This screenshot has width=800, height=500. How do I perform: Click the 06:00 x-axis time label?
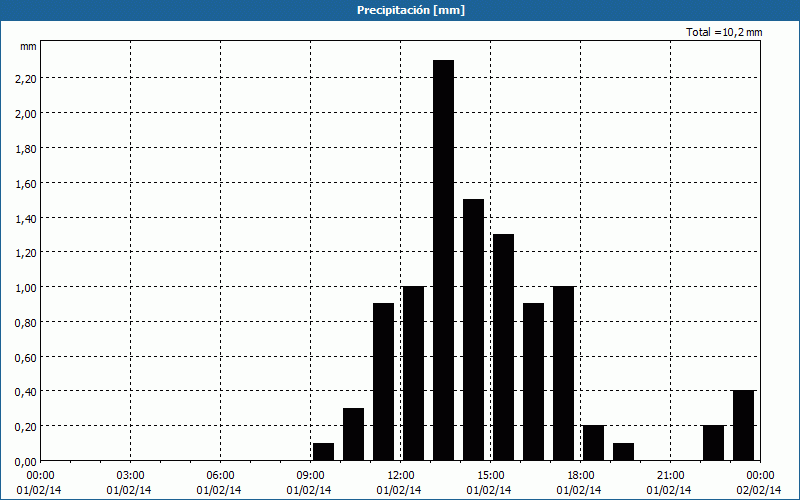pos(220,476)
